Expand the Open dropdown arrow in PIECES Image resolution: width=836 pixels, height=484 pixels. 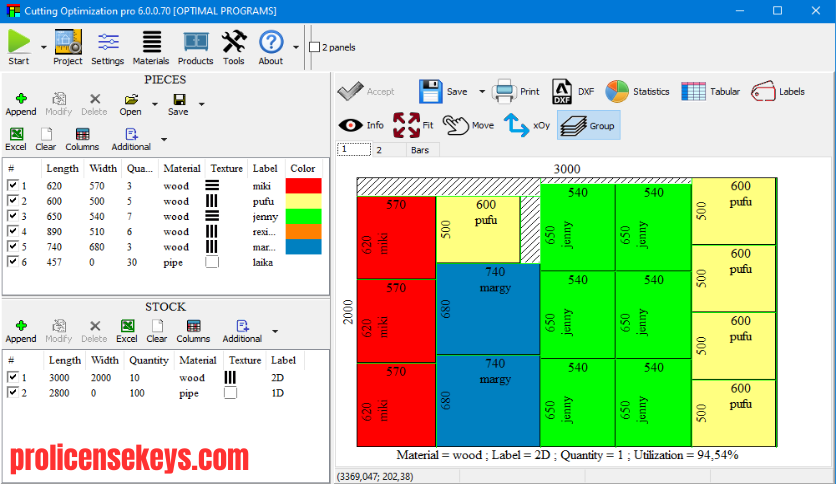155,104
